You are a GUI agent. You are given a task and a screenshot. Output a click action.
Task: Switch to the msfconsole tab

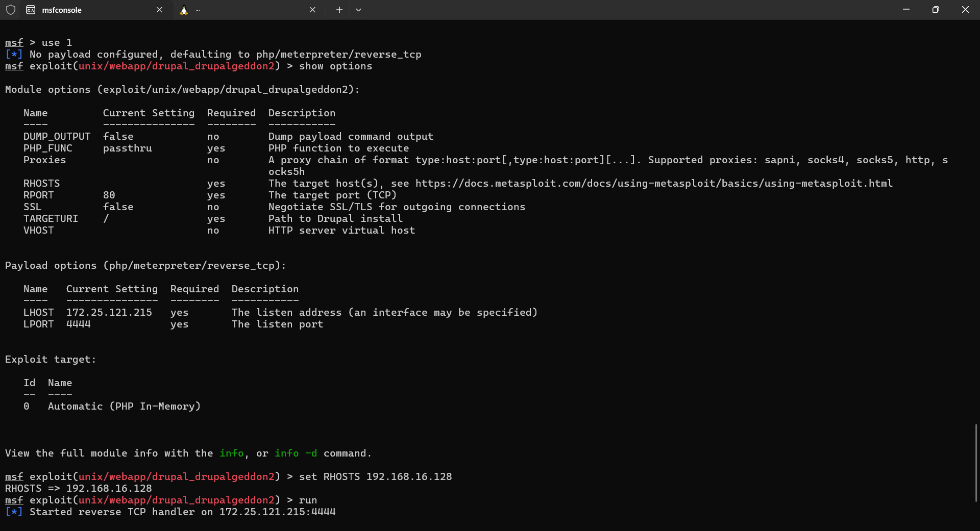click(96, 10)
